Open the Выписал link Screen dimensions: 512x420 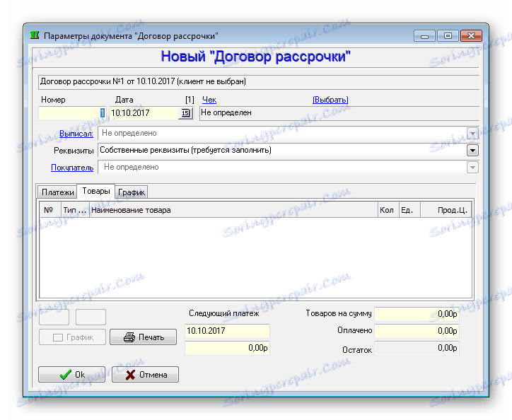coord(76,134)
